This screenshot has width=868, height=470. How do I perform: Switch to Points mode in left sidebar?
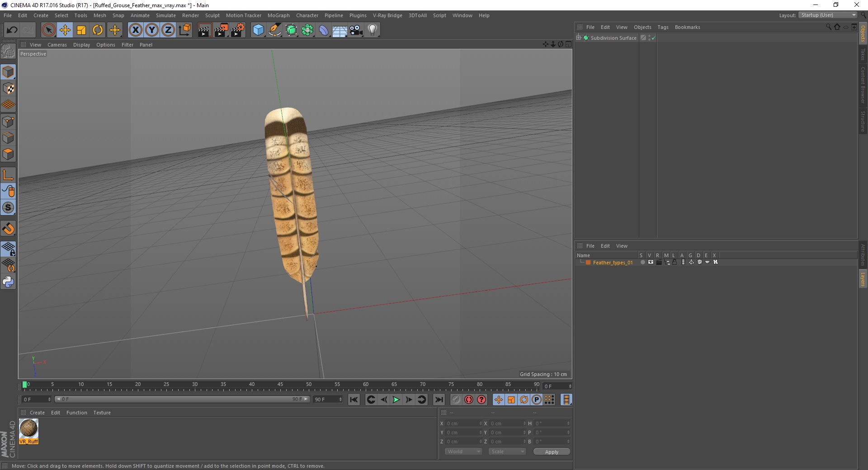pyautogui.click(x=8, y=122)
